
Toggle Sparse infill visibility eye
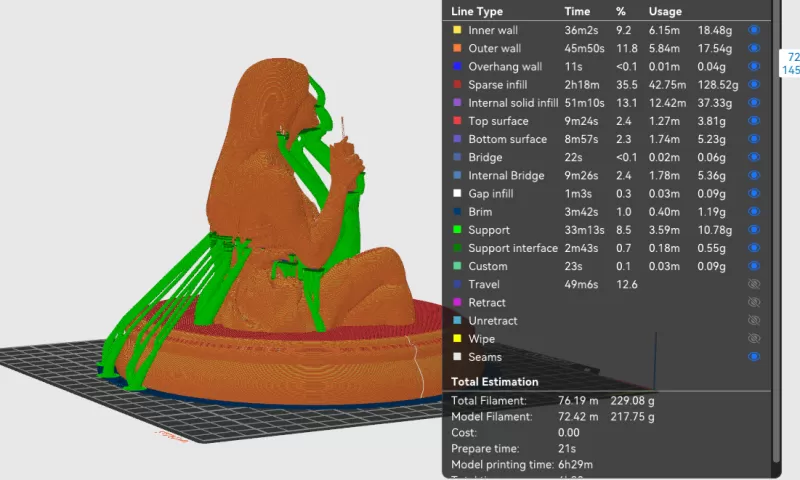click(754, 84)
